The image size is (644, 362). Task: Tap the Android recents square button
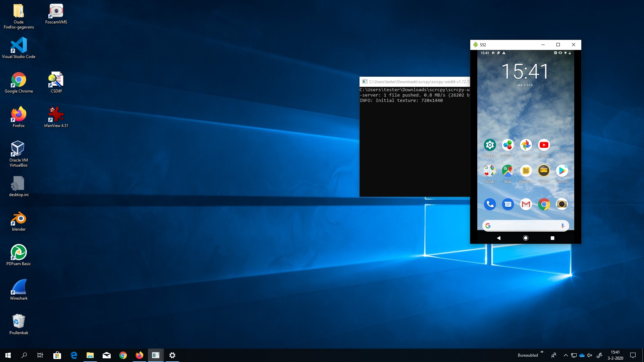pos(552,238)
